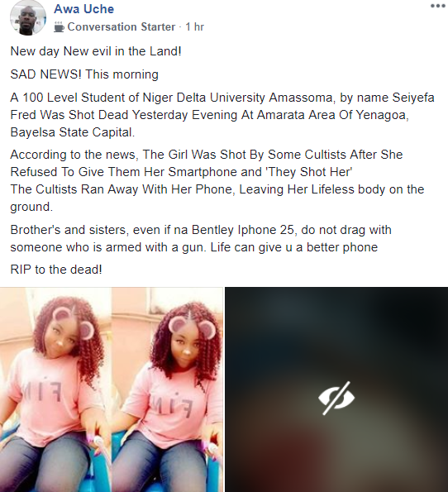Click the 'New day New evil in the Land!' line
448x492 pixels.
click(96, 51)
